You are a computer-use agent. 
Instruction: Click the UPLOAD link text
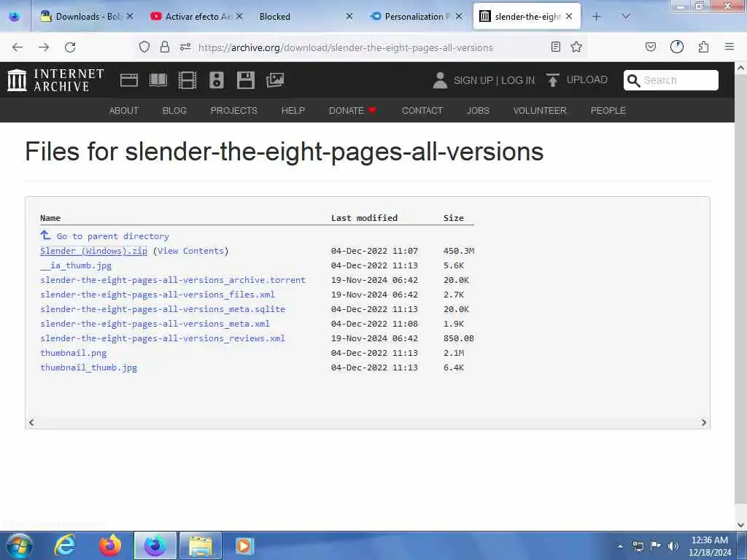(x=587, y=80)
